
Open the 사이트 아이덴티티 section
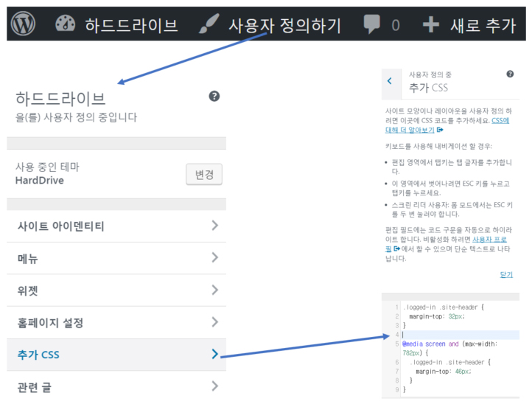tap(116, 226)
